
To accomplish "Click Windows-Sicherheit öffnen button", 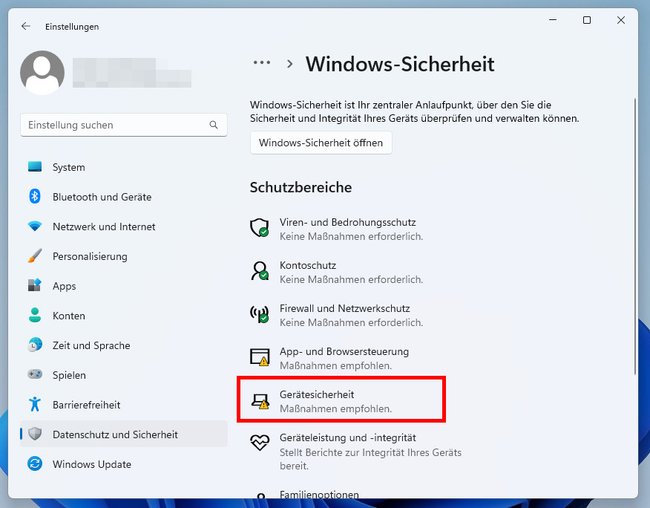I will (321, 143).
